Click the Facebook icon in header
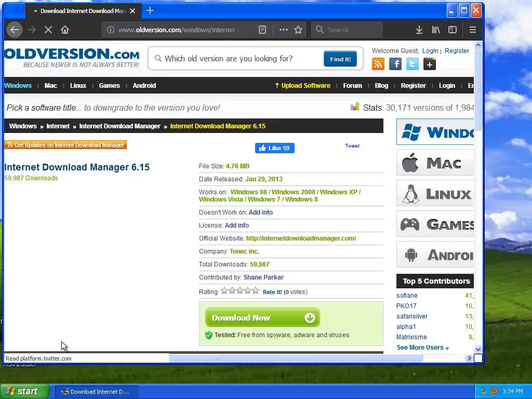 click(x=395, y=64)
